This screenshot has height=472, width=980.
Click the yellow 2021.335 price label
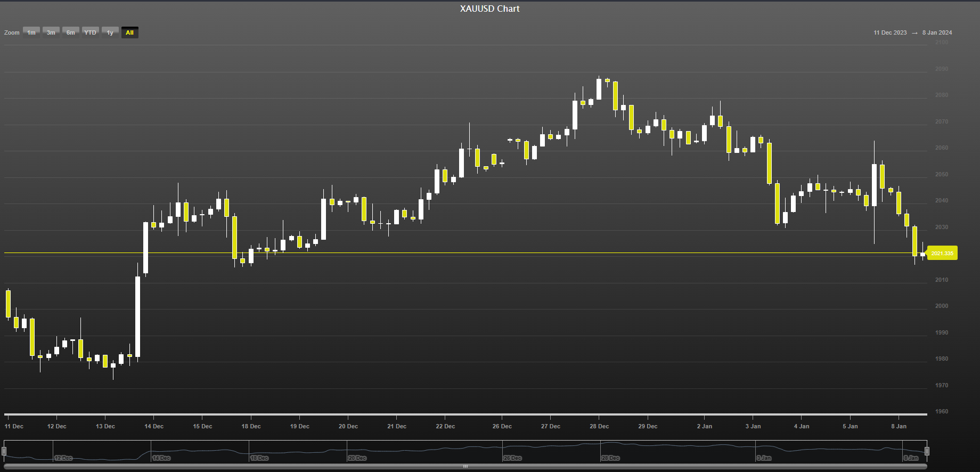[x=942, y=253]
